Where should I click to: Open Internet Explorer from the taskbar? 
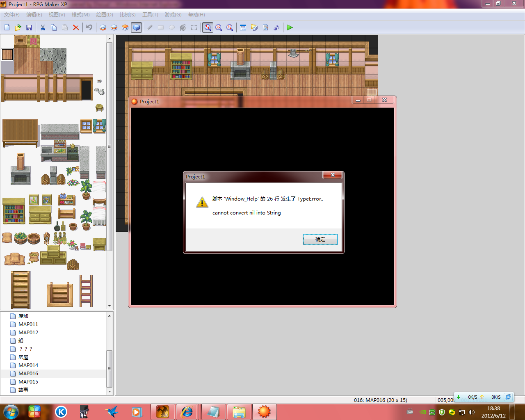point(187,412)
